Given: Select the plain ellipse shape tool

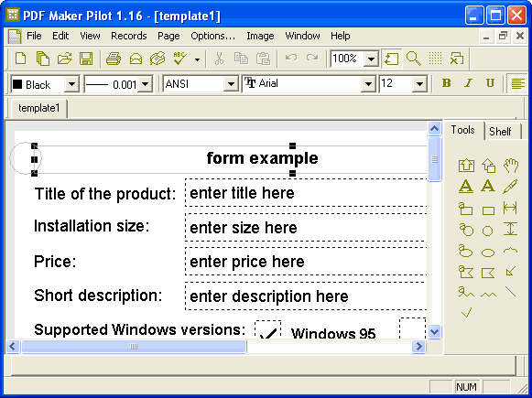Looking at the screenshot, I should pyautogui.click(x=488, y=253).
